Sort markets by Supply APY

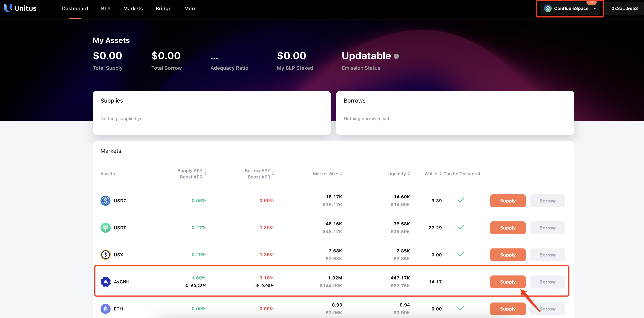pos(205,174)
